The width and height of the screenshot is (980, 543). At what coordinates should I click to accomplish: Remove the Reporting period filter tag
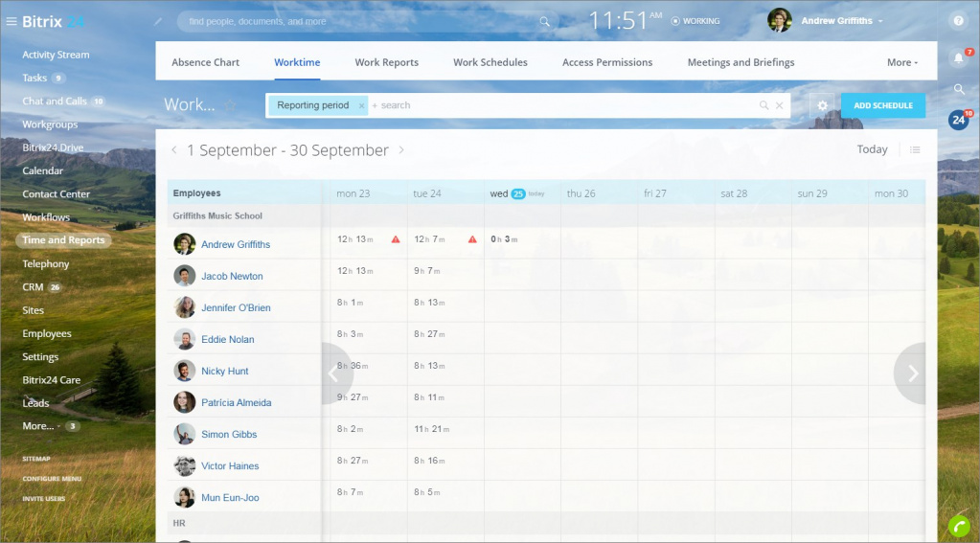coord(361,105)
